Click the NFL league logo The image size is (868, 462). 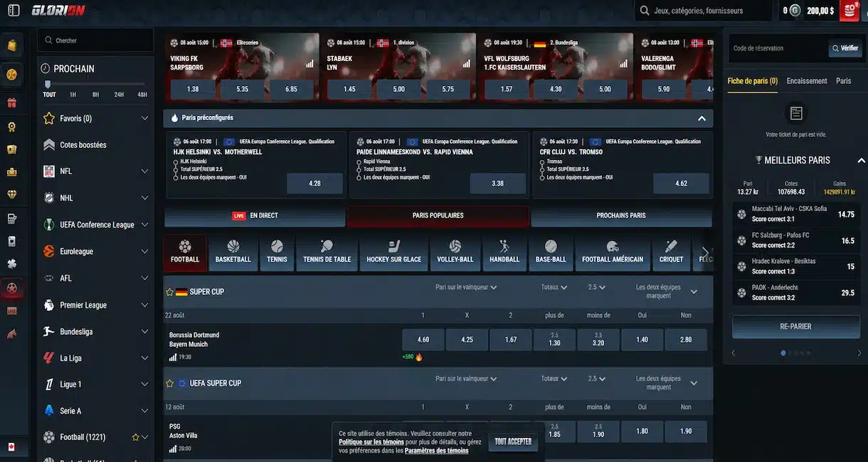pos(49,171)
